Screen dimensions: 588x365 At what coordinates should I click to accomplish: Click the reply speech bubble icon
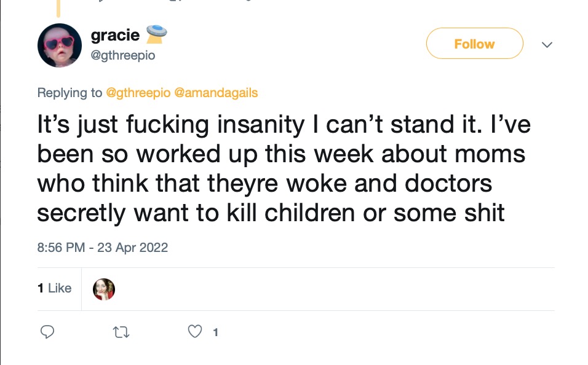click(47, 332)
